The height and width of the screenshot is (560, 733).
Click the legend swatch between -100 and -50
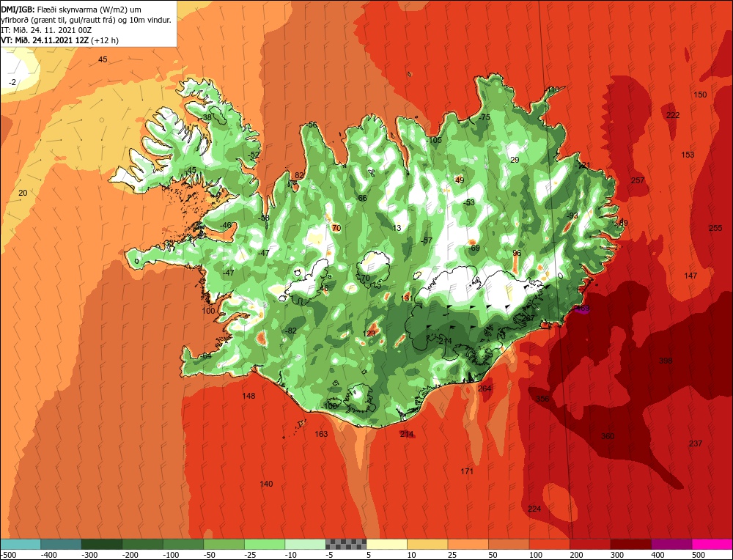(x=183, y=544)
